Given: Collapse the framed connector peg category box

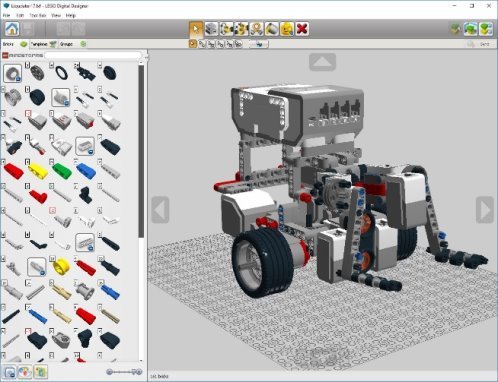Looking at the screenshot, I should pyautogui.click(x=37, y=267).
